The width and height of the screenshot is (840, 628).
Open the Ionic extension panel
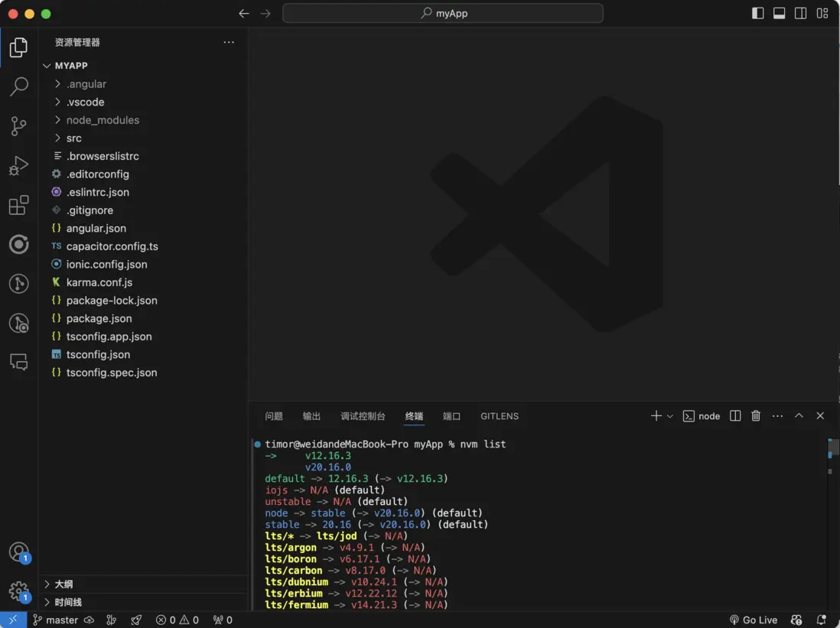tap(18, 244)
